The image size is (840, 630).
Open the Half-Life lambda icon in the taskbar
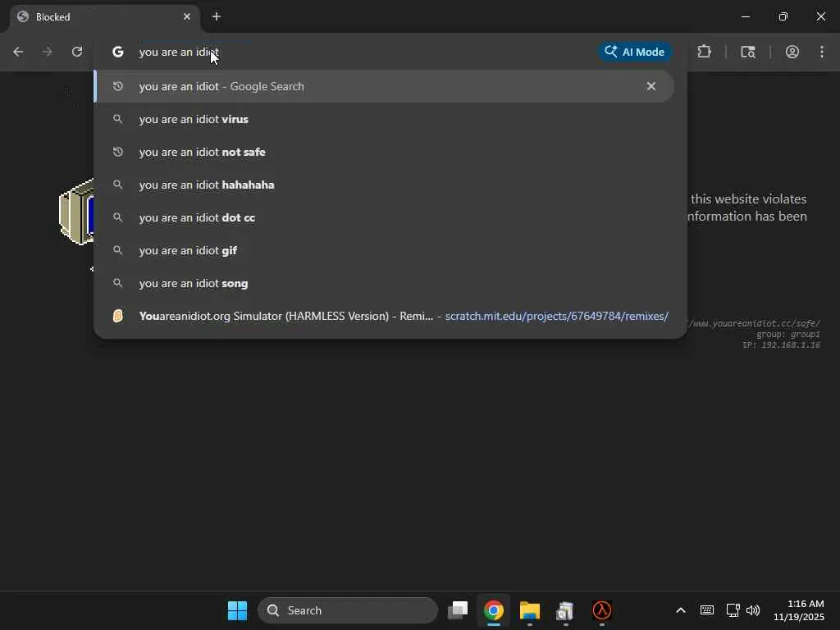(601, 610)
